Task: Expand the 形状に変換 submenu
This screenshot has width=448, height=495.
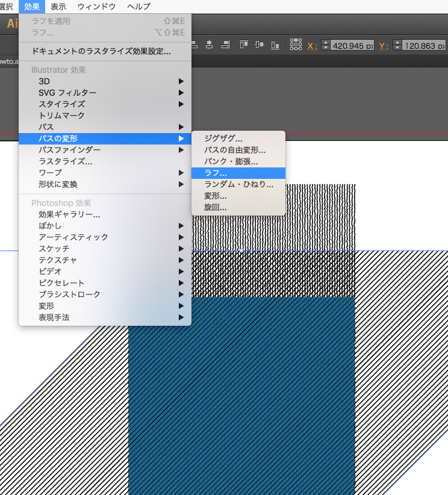Action: tap(105, 184)
